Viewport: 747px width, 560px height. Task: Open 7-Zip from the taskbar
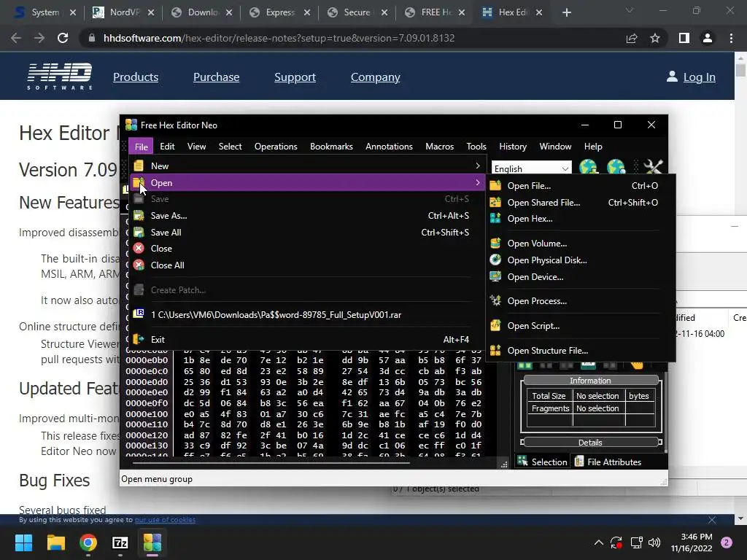120,542
